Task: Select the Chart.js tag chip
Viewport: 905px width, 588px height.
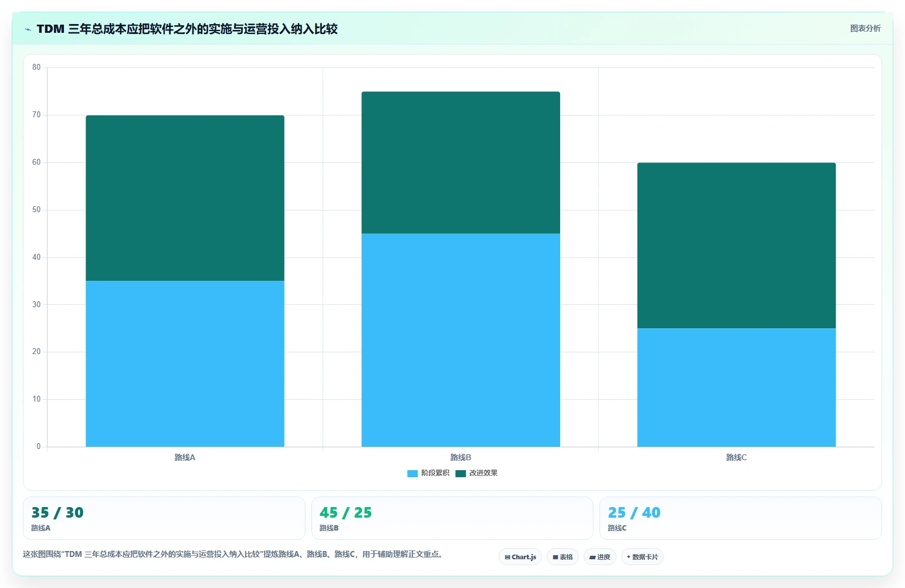Action: tap(520, 557)
